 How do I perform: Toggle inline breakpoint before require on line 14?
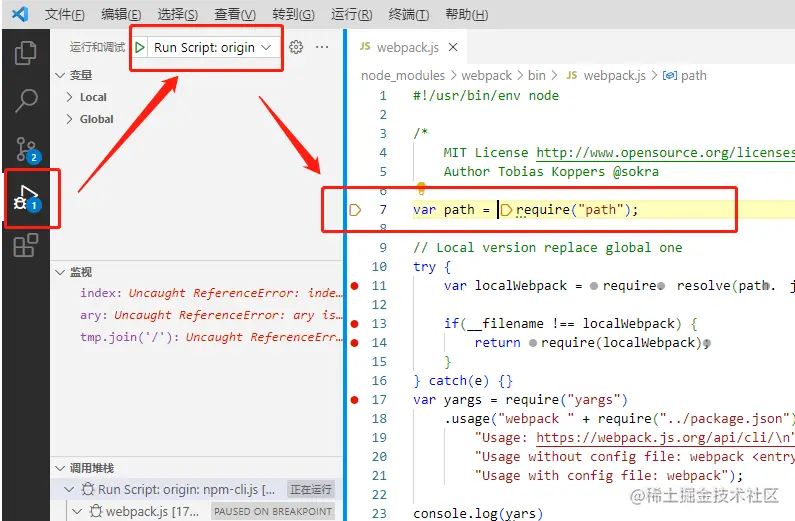(532, 343)
